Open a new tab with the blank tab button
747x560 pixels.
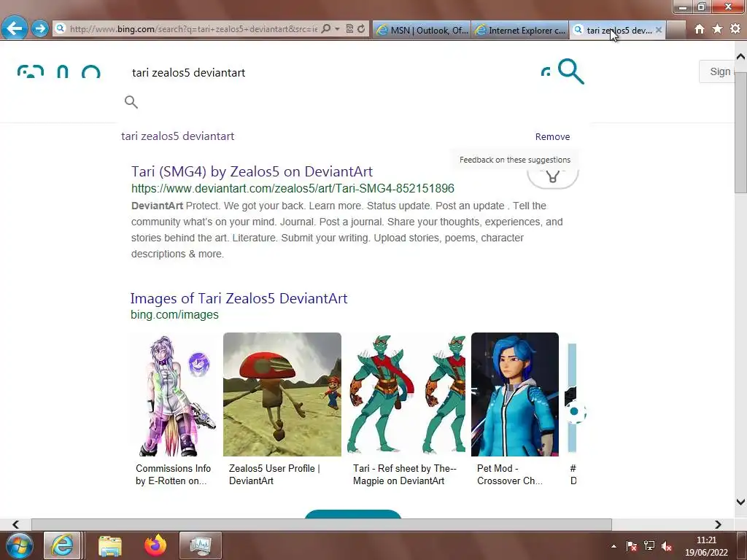tap(676, 30)
